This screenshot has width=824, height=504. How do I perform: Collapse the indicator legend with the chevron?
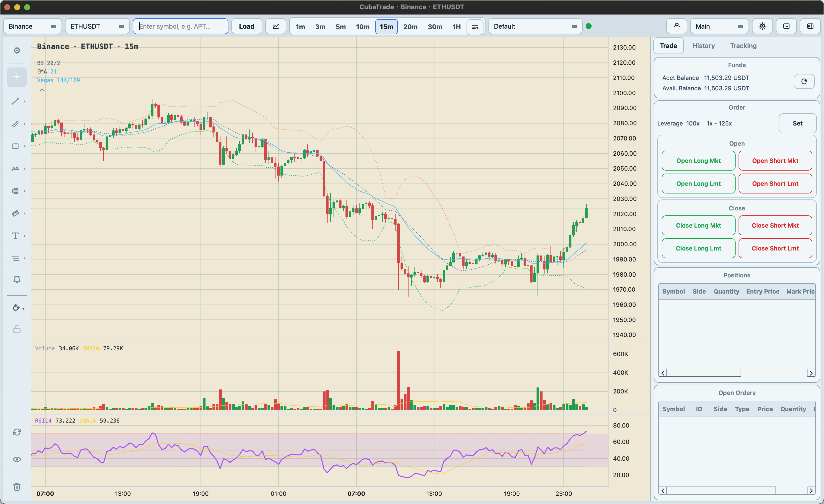(42, 90)
